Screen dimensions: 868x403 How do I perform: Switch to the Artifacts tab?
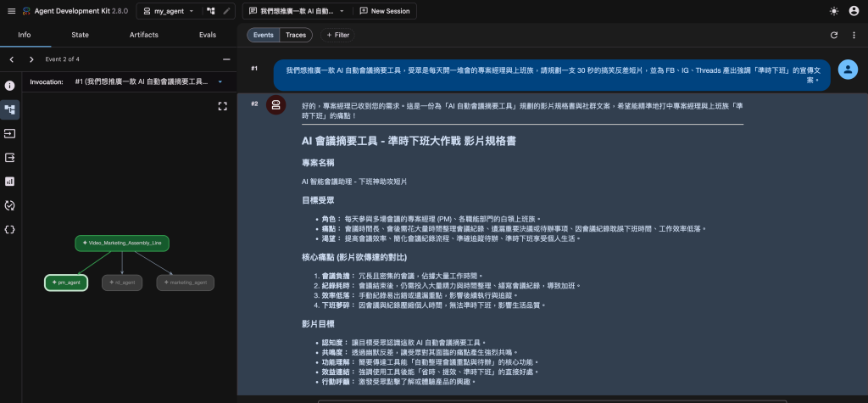coord(144,35)
